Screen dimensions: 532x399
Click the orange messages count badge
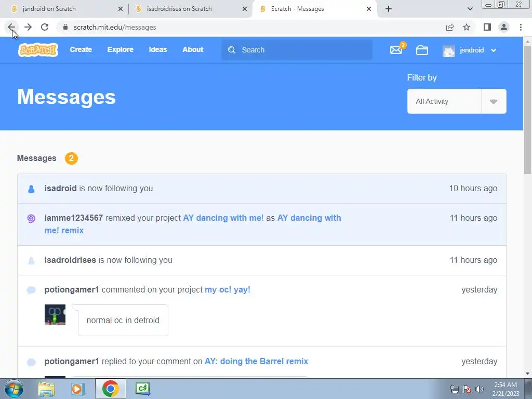coord(71,158)
